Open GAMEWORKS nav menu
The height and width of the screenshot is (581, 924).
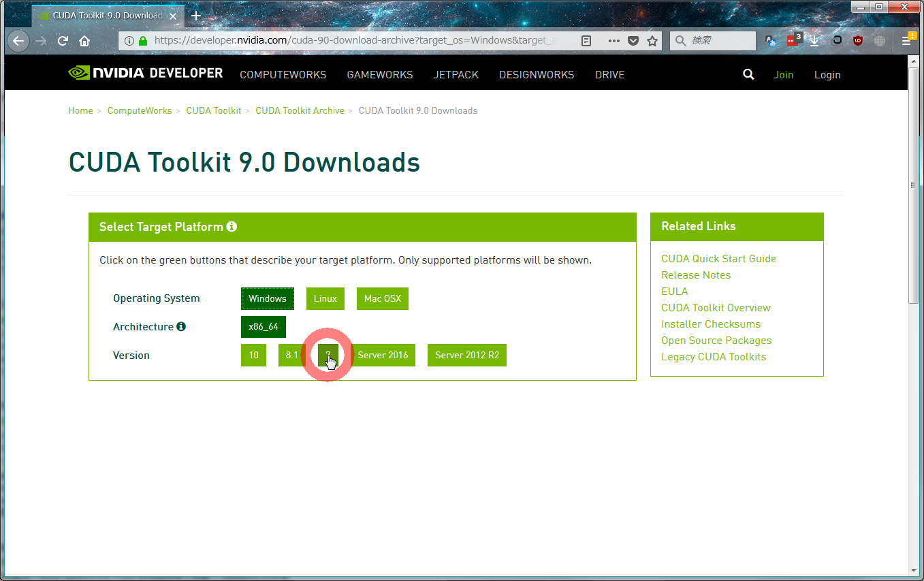pyautogui.click(x=380, y=75)
